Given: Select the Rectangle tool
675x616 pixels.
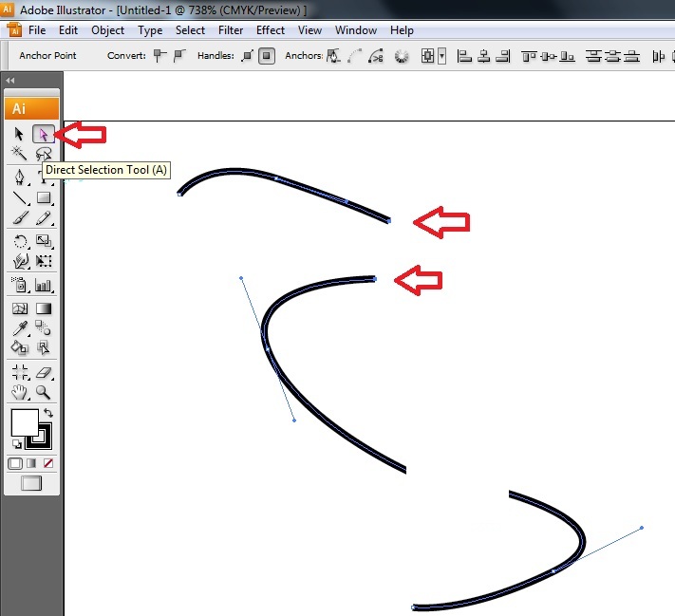Looking at the screenshot, I should click(44, 198).
